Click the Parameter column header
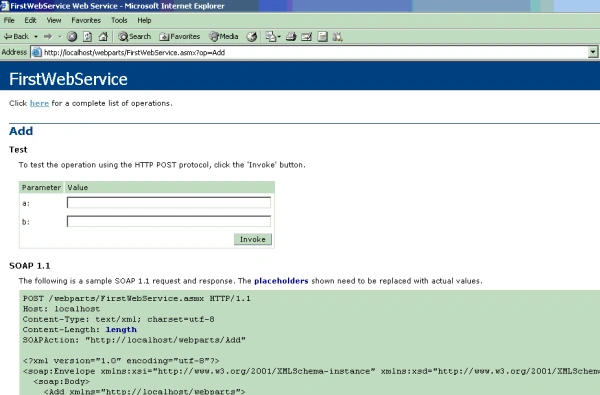The height and width of the screenshot is (395, 600). [x=41, y=188]
